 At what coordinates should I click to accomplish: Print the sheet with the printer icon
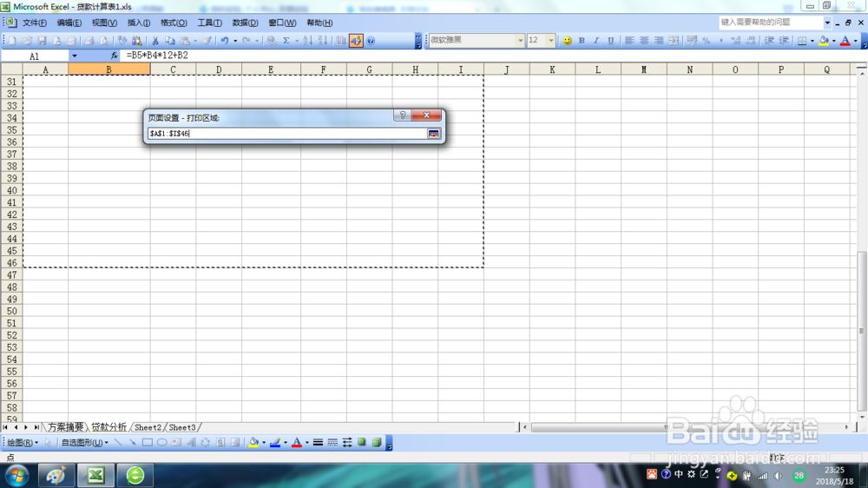tap(89, 41)
